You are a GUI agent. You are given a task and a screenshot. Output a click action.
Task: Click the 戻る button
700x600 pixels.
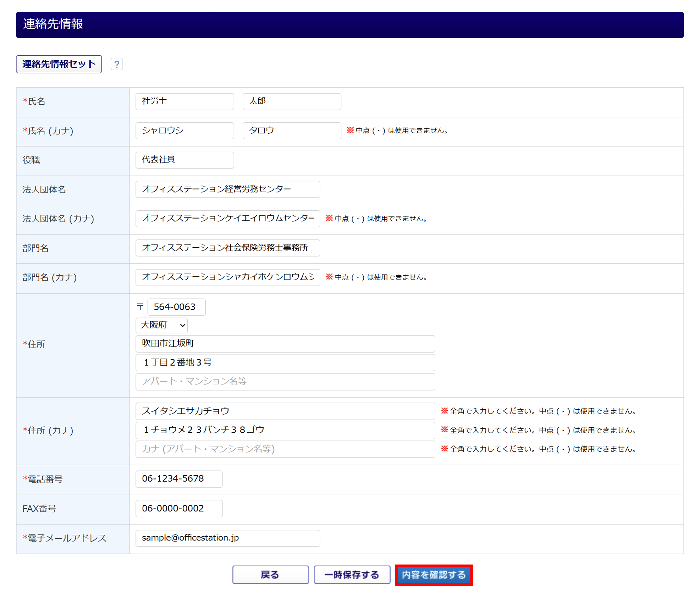(x=270, y=575)
